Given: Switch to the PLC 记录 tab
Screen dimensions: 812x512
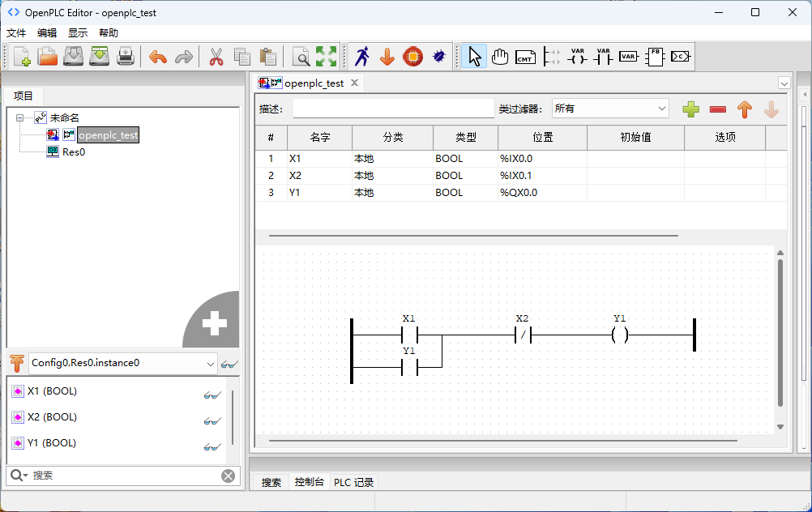Looking at the screenshot, I should coord(353,483).
